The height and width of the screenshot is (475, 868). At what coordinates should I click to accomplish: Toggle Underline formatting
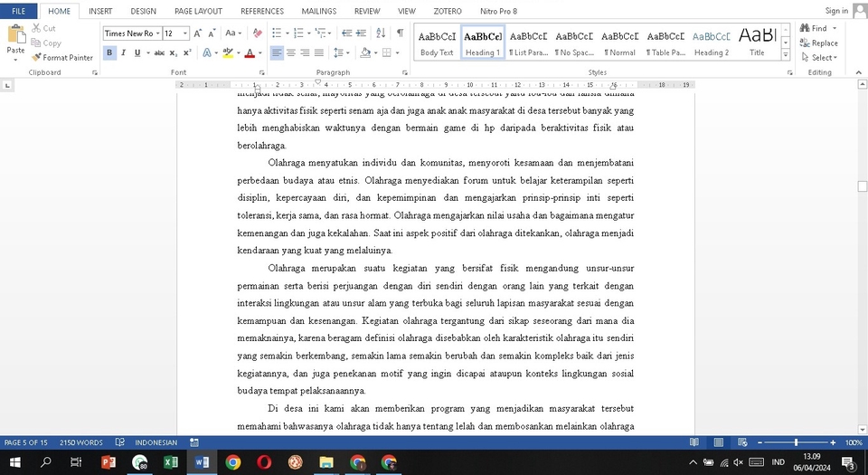pyautogui.click(x=137, y=52)
